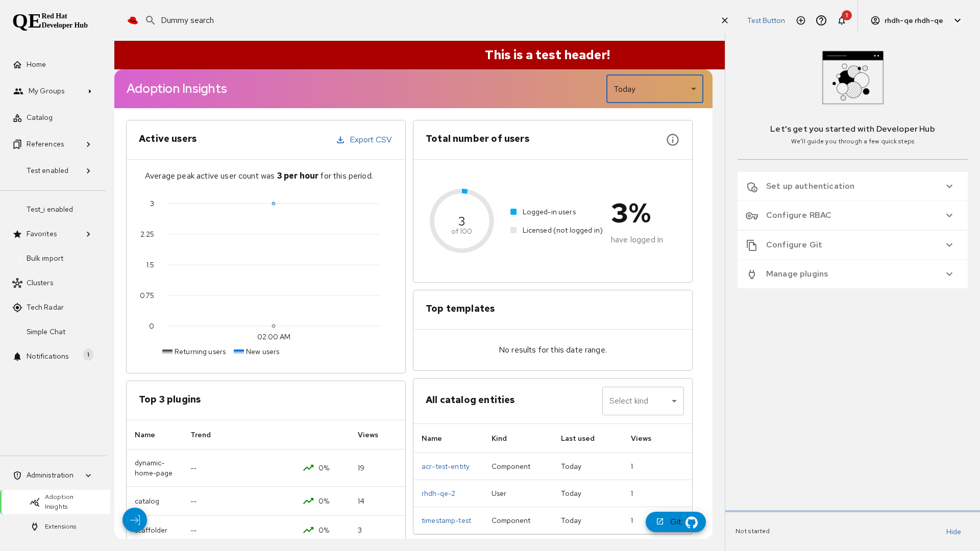Open the Select kind dropdown

[643, 401]
